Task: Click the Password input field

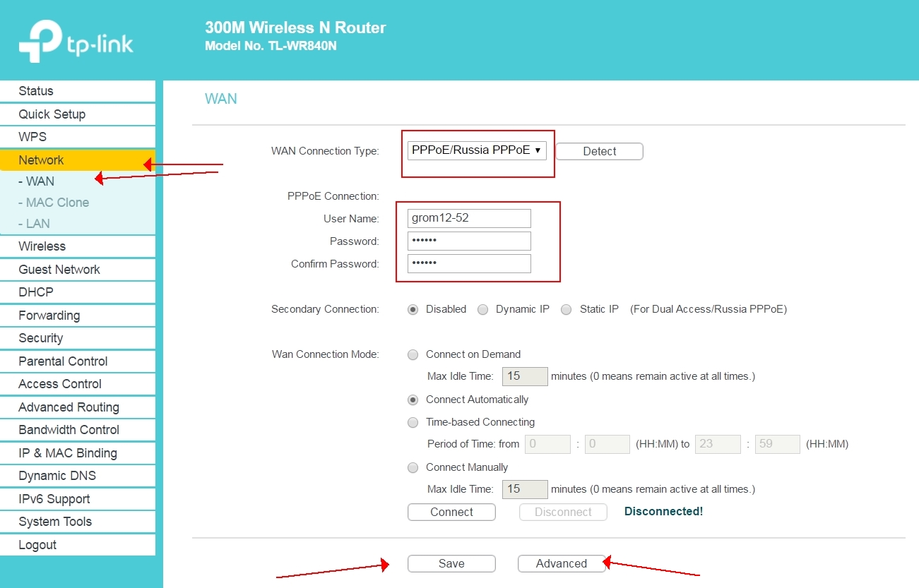Action: pyautogui.click(x=469, y=241)
